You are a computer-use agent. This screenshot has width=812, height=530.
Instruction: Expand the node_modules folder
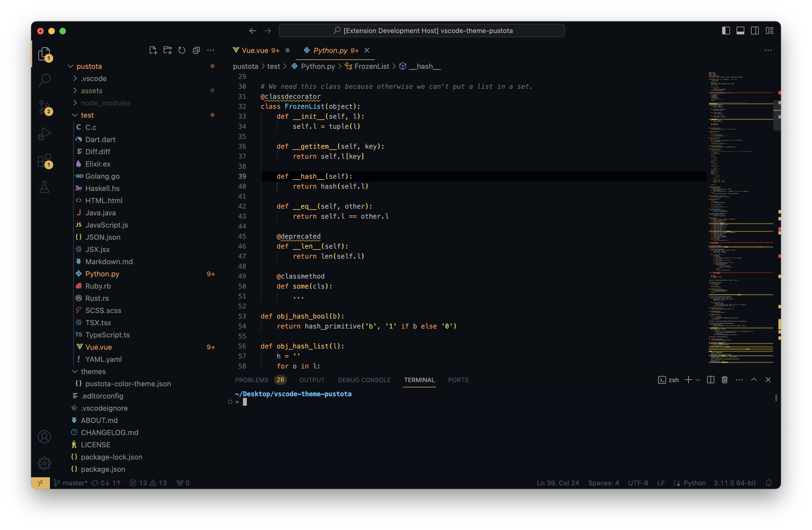click(105, 103)
